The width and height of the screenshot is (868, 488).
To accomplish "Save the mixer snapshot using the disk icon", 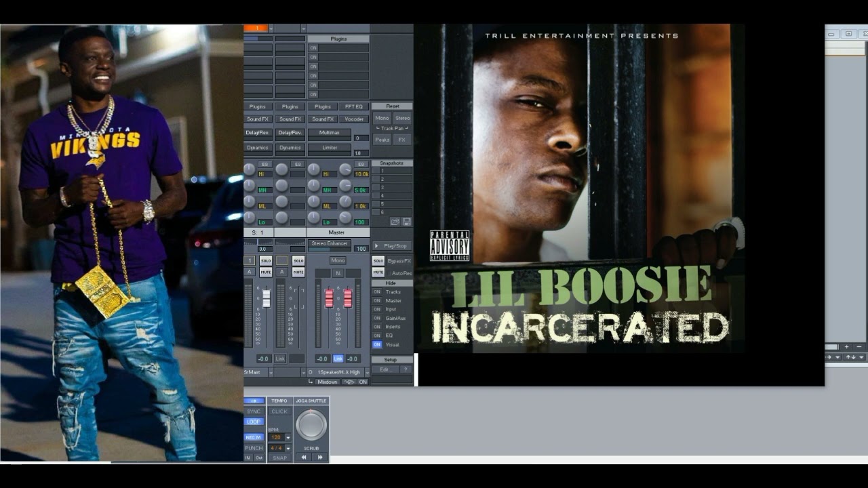I will [x=407, y=222].
